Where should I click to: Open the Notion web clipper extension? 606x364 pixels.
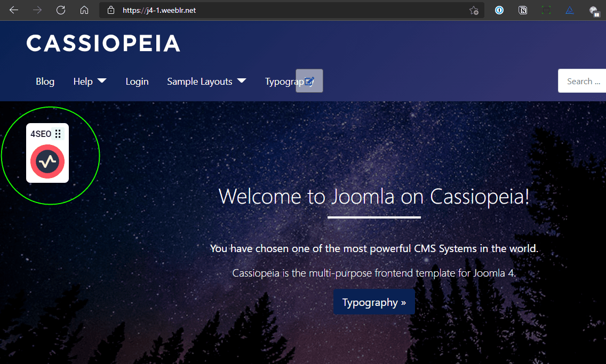[x=523, y=10]
